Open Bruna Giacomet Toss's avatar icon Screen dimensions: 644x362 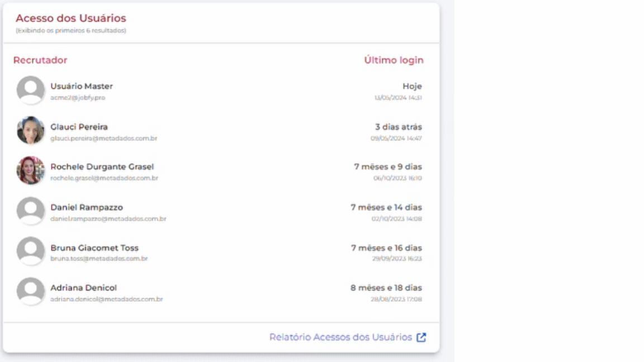click(x=31, y=251)
